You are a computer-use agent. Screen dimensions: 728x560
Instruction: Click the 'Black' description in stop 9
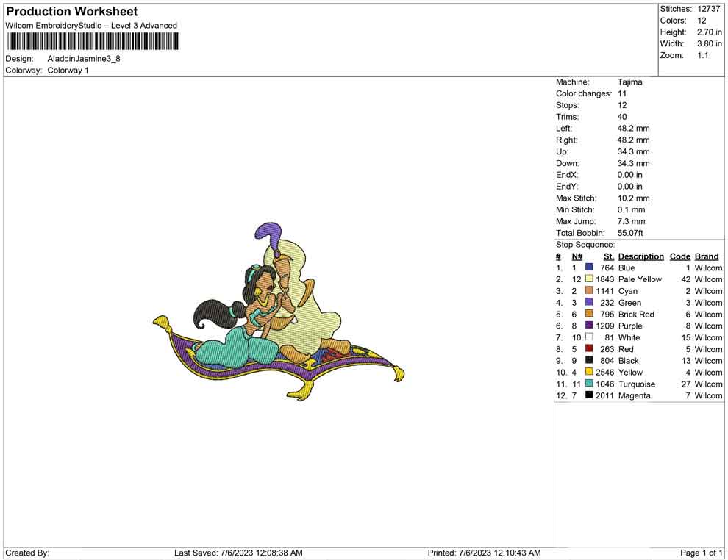[x=628, y=361]
